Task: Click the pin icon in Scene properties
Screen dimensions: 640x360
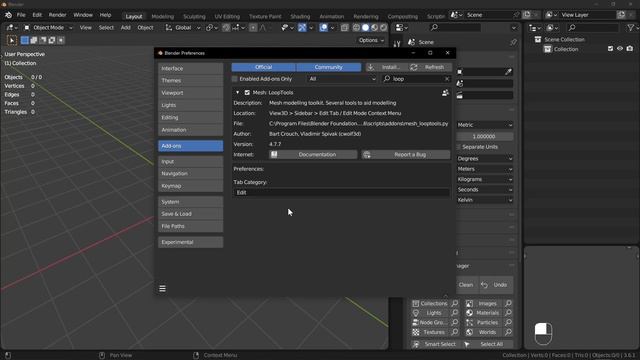Action: (513, 42)
